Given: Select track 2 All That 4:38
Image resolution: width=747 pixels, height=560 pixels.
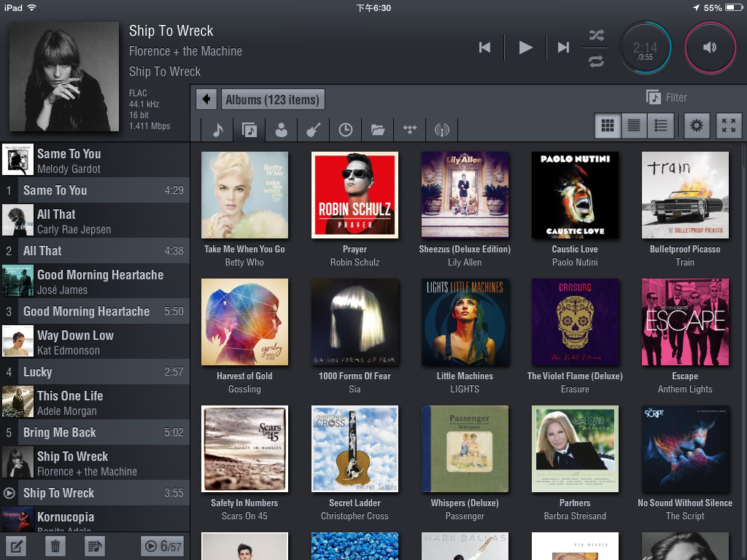Looking at the screenshot, I should pyautogui.click(x=95, y=251).
